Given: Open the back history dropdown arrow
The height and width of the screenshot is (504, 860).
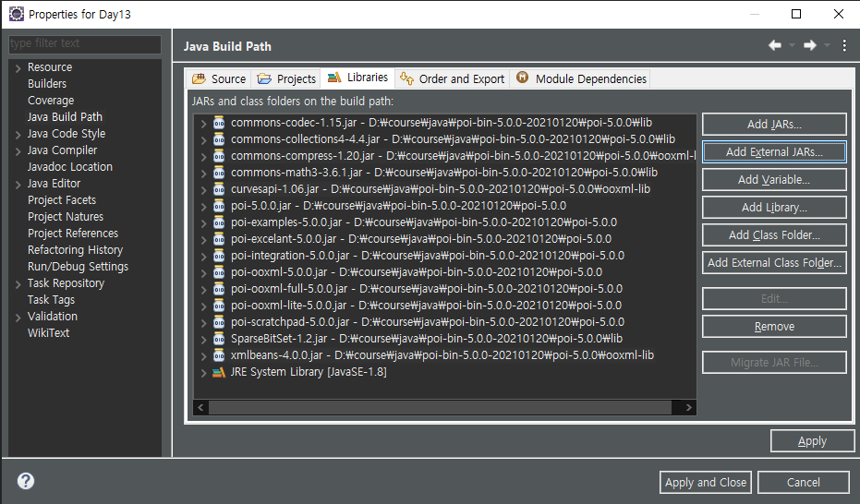Looking at the screenshot, I should tap(792, 45).
